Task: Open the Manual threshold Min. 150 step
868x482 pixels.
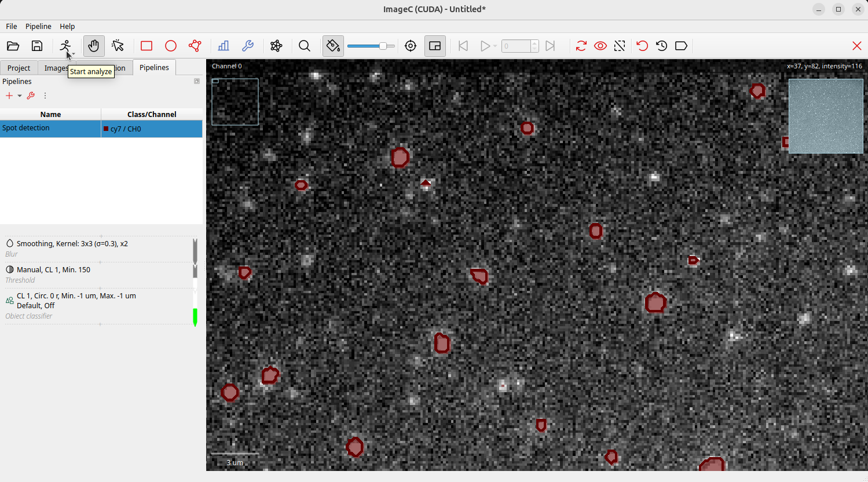Action: click(x=53, y=270)
